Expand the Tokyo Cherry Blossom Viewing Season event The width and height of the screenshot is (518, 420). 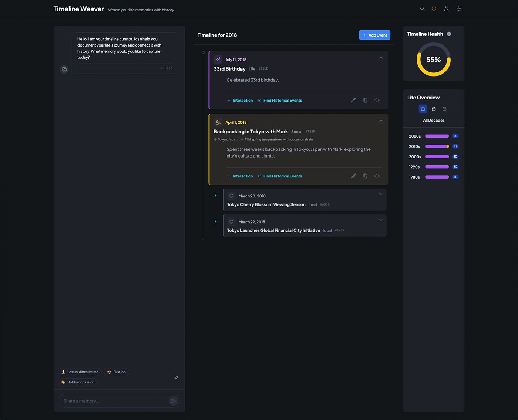(381, 194)
